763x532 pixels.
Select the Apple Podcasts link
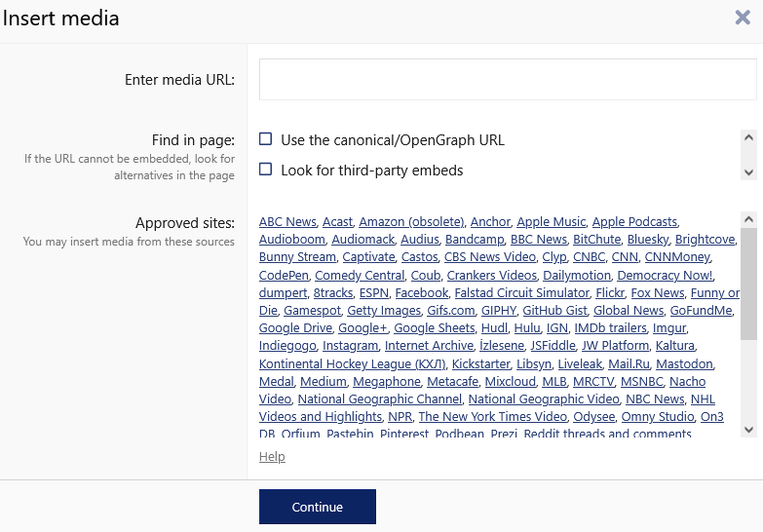pos(634,222)
